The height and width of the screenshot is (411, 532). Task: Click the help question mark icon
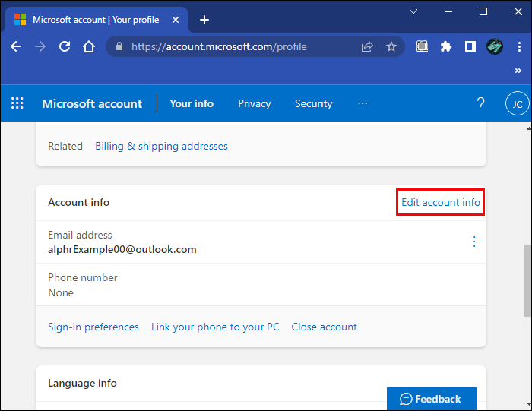480,103
